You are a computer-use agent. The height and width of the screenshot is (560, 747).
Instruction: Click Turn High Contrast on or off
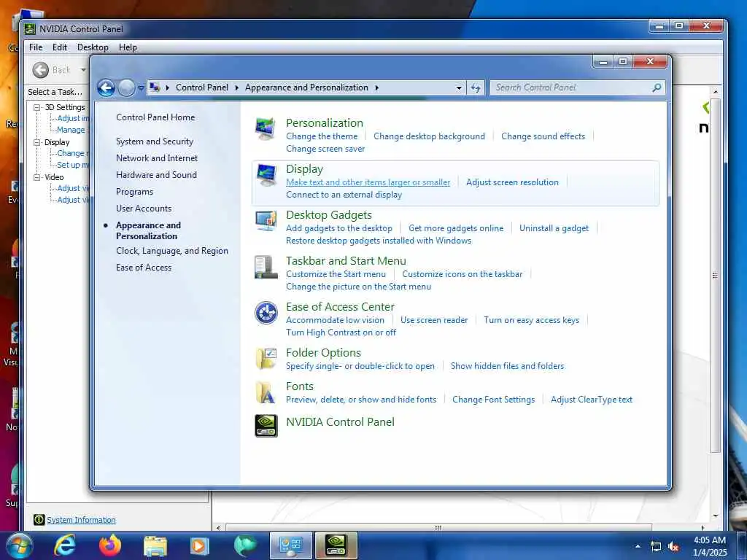tap(341, 332)
